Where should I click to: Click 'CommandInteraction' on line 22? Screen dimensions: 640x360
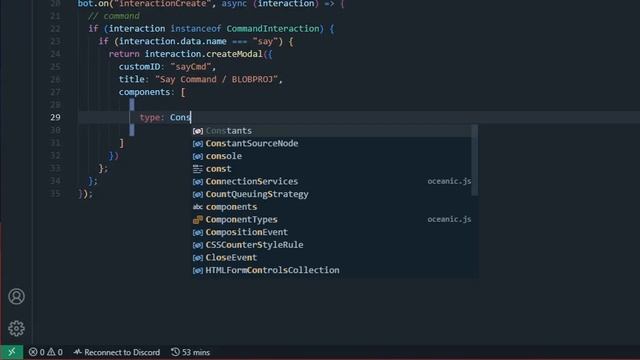coord(273,29)
